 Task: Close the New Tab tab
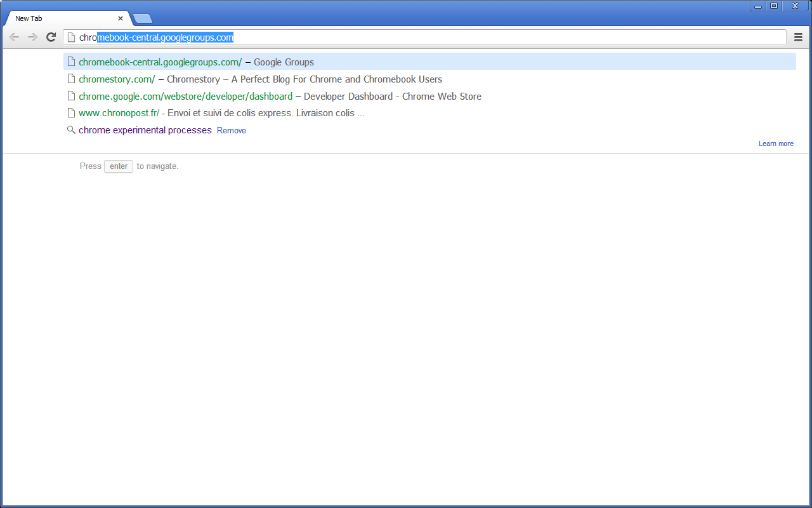pyautogui.click(x=121, y=18)
